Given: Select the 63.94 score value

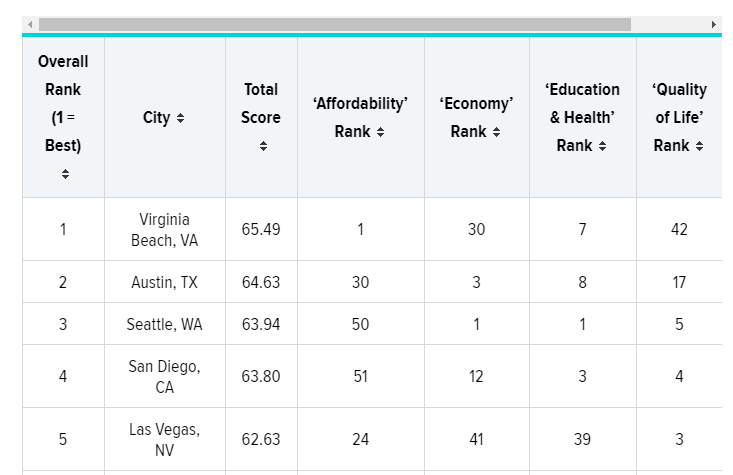Looking at the screenshot, I should [x=261, y=324].
